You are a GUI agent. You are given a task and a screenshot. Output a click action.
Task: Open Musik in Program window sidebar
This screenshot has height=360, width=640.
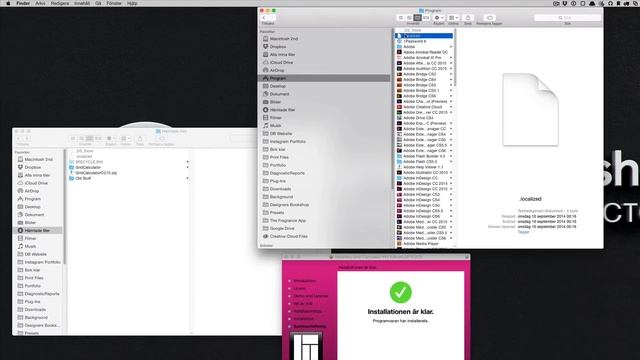pos(276,126)
